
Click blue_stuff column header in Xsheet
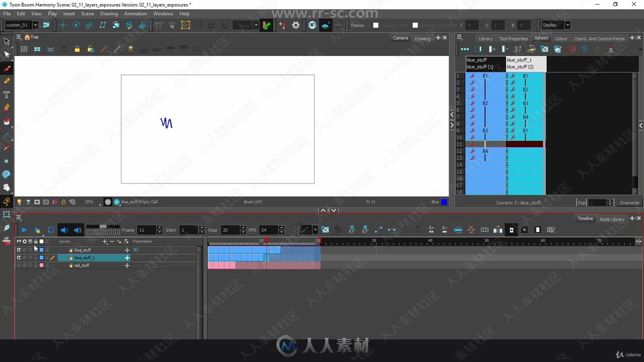coord(486,63)
